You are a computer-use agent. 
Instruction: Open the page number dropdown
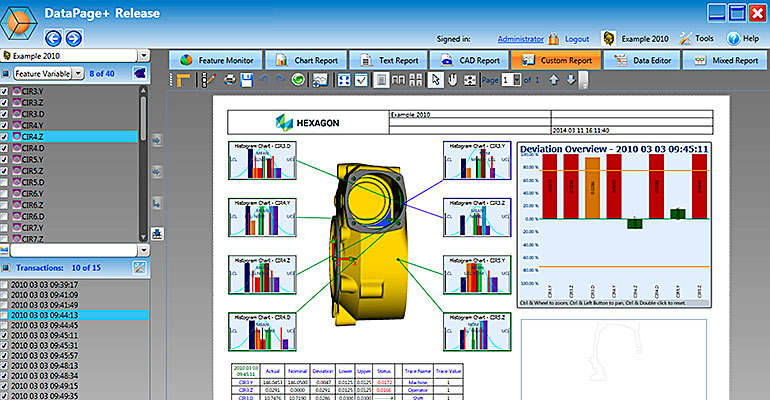517,80
